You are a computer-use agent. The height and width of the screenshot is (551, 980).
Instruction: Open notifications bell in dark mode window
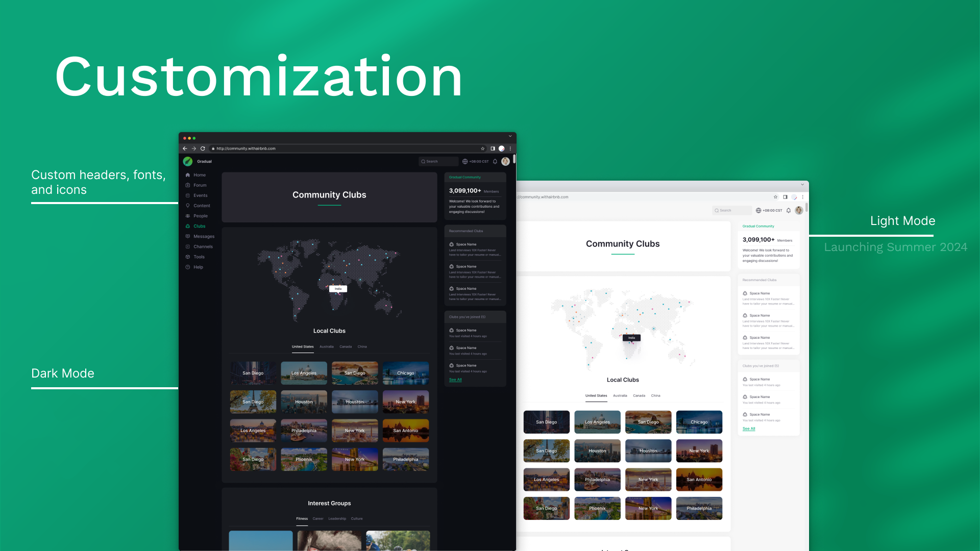click(495, 161)
